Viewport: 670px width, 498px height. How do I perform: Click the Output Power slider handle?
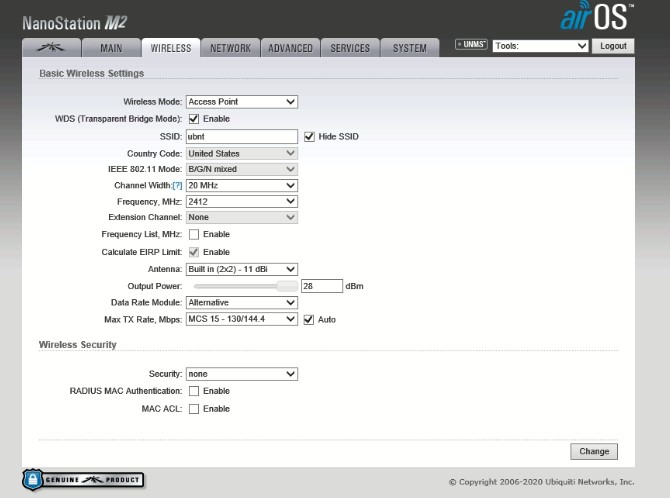coord(287,286)
